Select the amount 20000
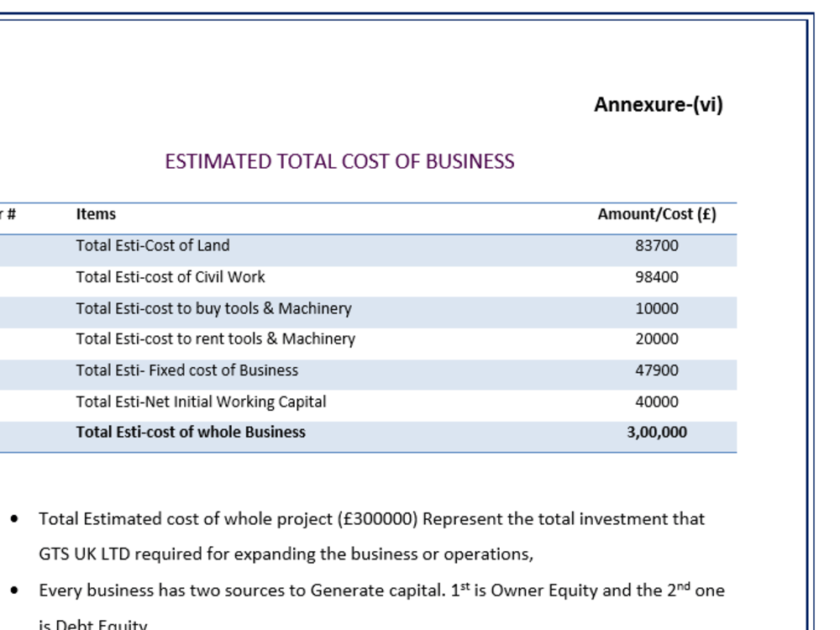The height and width of the screenshot is (630, 840). (x=657, y=339)
